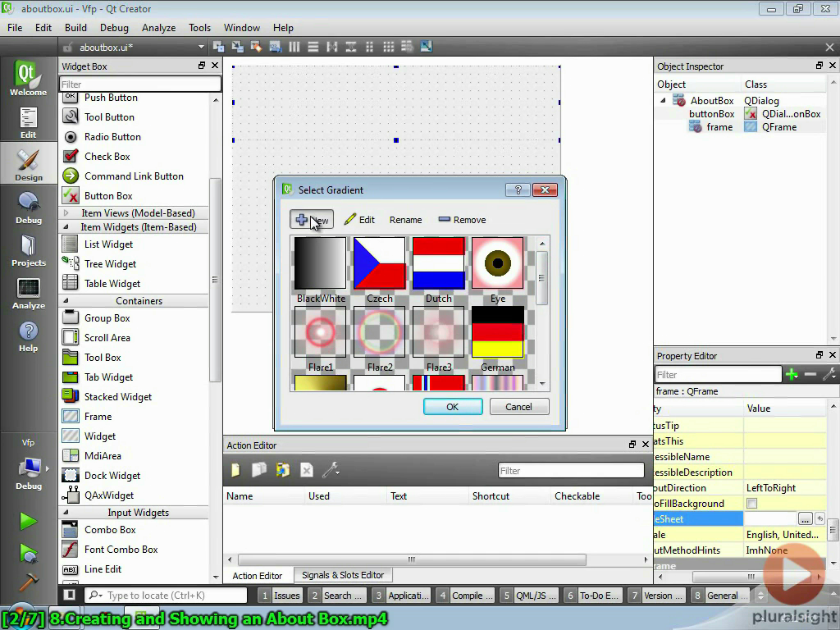840x630 pixels.
Task: Open the Compile output pane
Action: pos(465,596)
